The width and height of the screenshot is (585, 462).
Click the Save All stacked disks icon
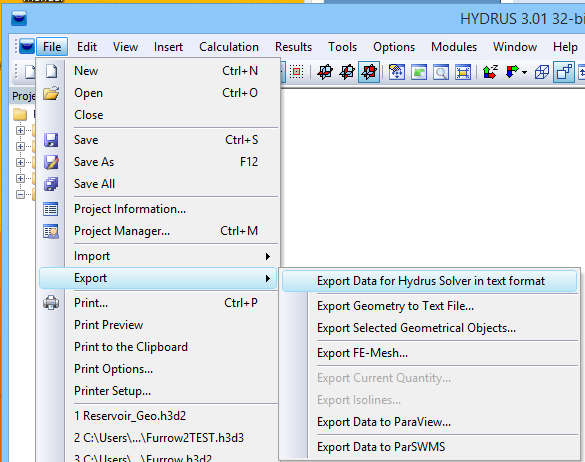click(x=51, y=184)
